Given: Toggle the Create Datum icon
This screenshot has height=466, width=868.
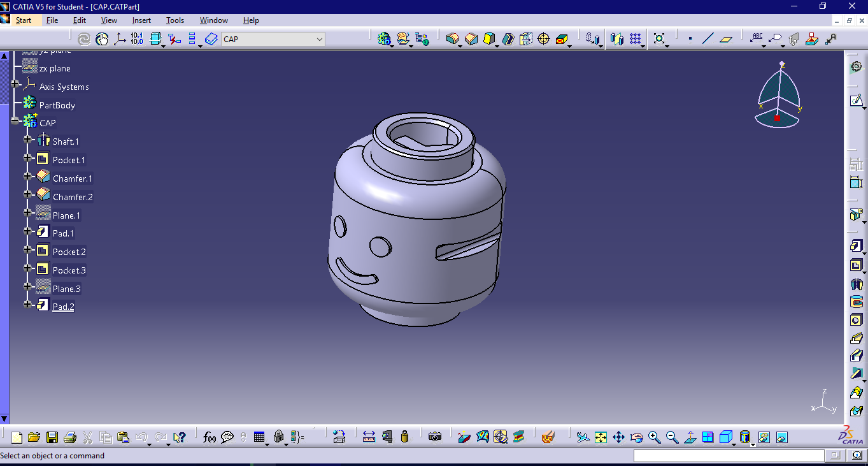Looking at the screenshot, I should [173, 39].
